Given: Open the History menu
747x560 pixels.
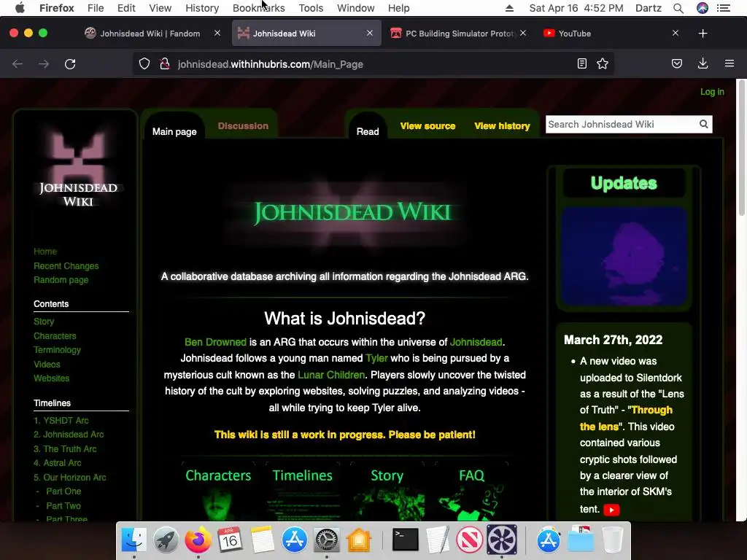Looking at the screenshot, I should click(202, 8).
